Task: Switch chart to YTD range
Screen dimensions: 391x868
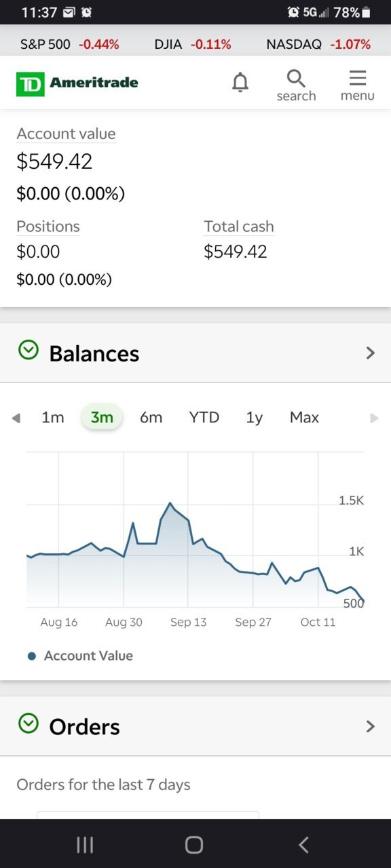Action: pyautogui.click(x=204, y=418)
